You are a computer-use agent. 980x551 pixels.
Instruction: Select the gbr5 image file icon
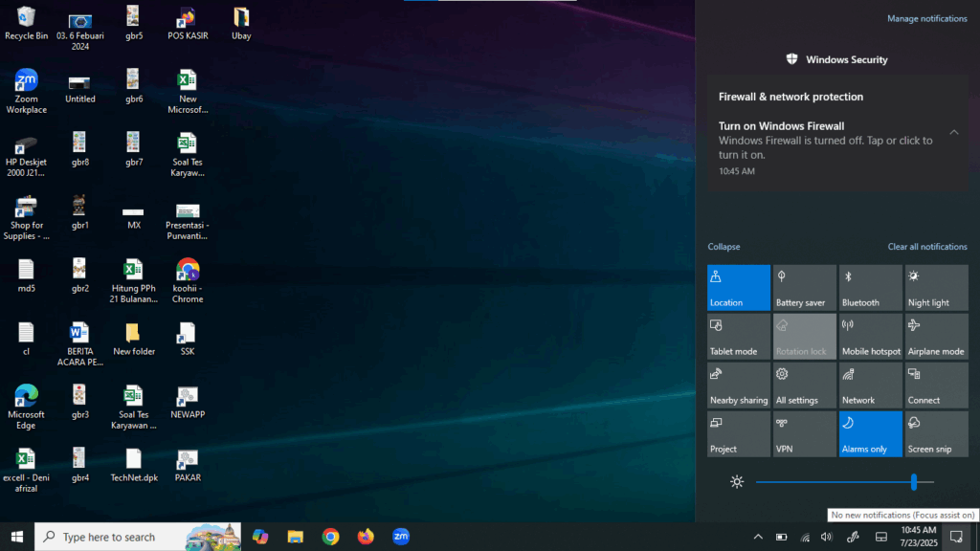[x=134, y=24]
